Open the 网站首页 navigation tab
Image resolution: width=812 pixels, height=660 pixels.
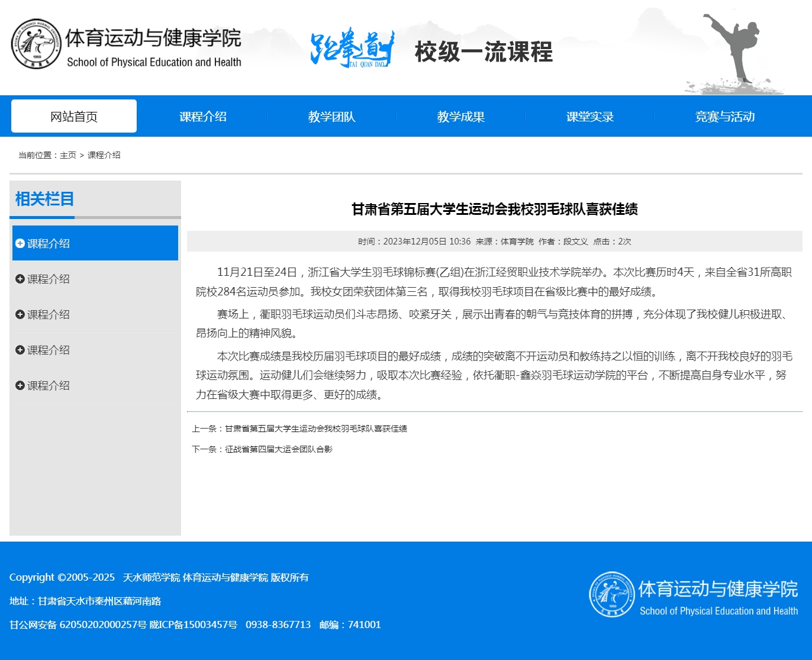pos(74,116)
